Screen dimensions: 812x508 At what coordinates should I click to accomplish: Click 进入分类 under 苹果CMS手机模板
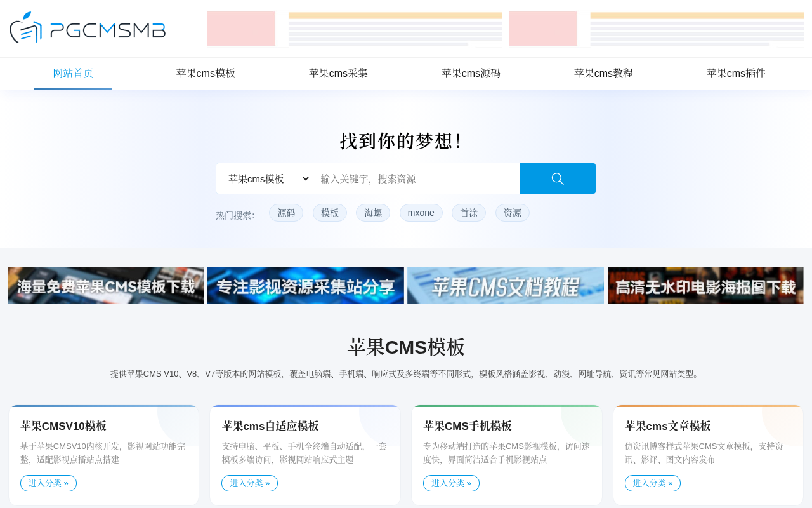point(451,483)
